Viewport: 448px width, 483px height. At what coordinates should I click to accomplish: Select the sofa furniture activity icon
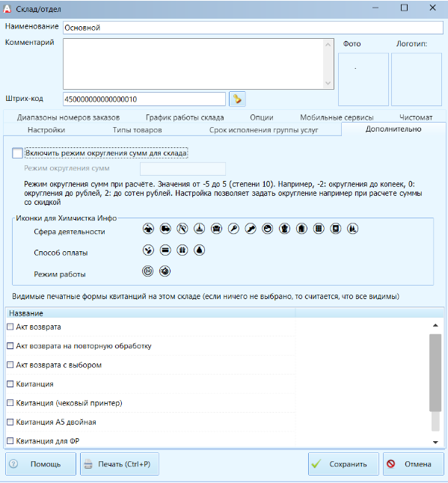[217, 229]
